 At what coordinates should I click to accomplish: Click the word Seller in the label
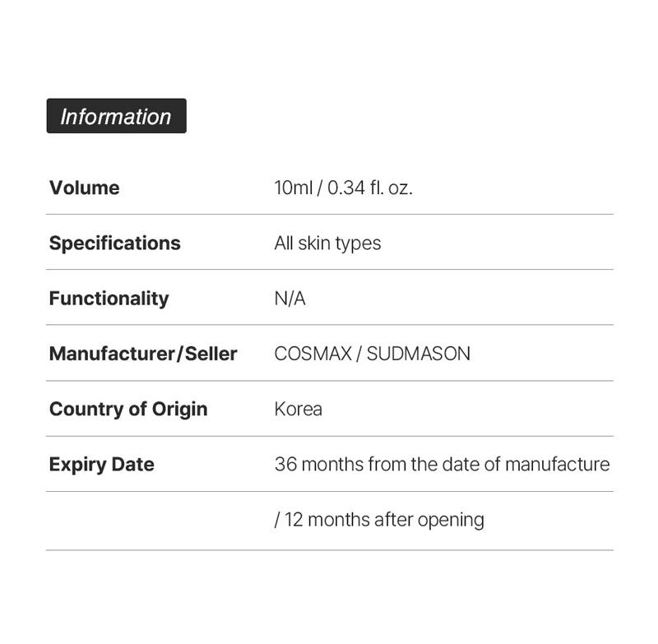point(211,354)
